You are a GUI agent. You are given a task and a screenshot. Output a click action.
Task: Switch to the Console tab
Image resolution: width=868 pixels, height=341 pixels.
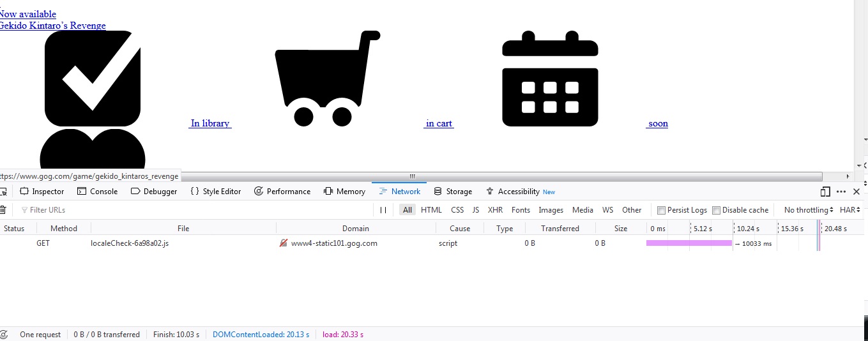[x=97, y=192]
